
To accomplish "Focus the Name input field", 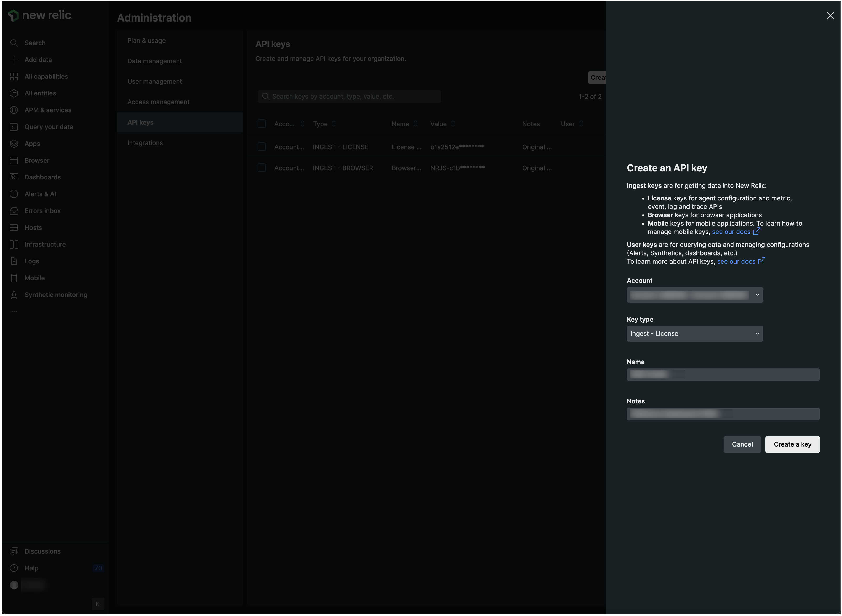I will coord(723,375).
